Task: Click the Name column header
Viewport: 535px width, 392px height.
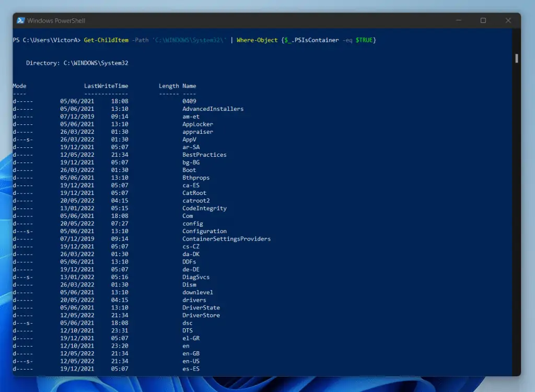Action: point(189,86)
